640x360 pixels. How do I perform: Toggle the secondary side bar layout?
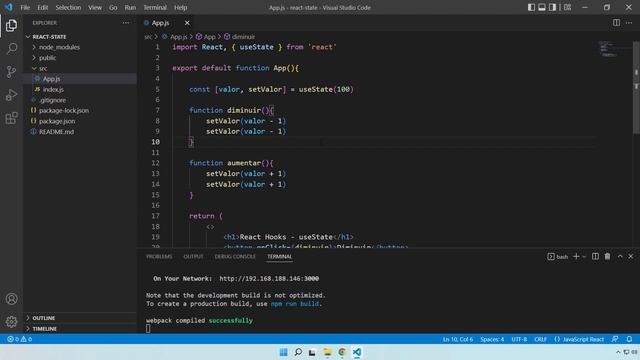click(552, 7)
